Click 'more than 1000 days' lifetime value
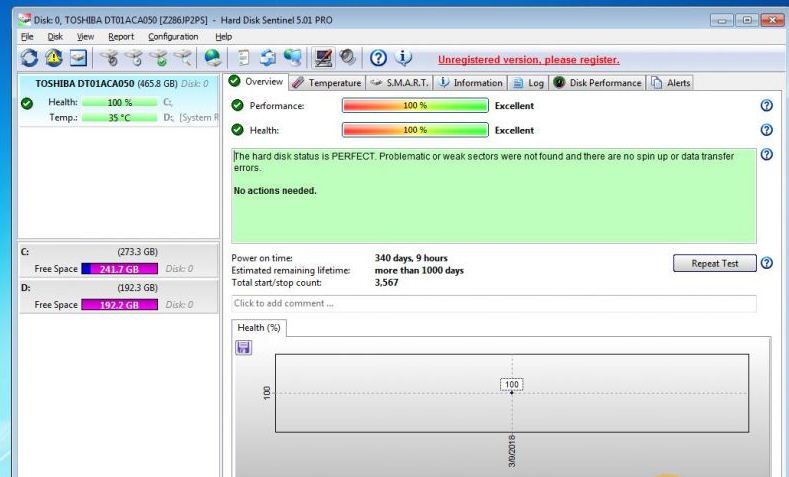This screenshot has width=789, height=477. point(419,271)
